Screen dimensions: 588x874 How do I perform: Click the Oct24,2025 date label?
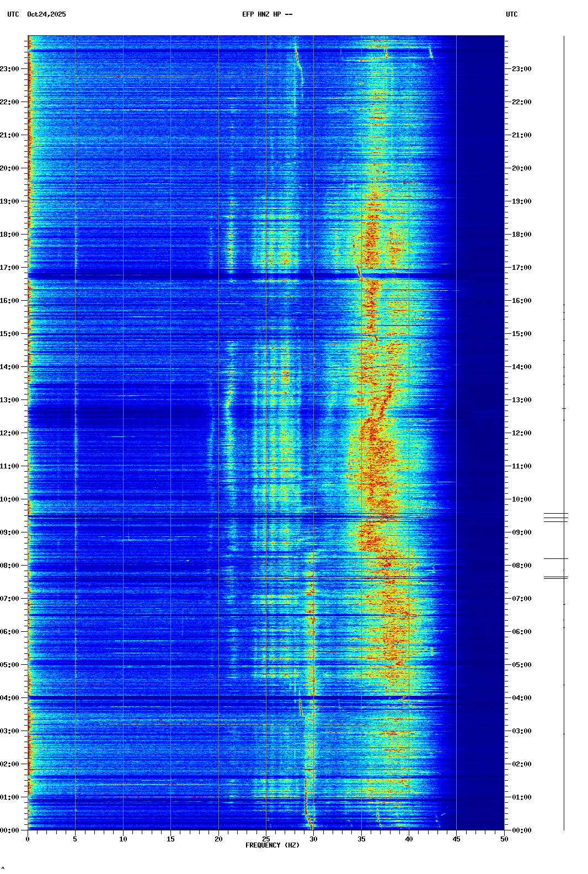tap(46, 14)
